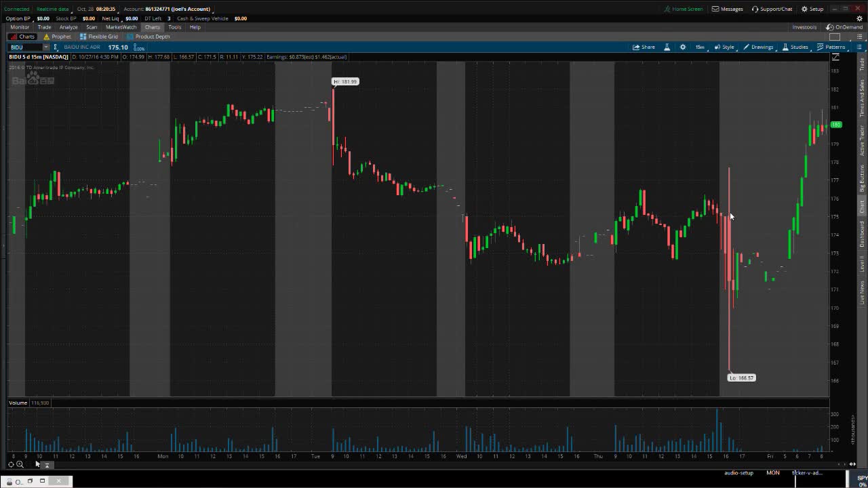Viewport: 868px width, 488px height.
Task: Open chart settings gear icon
Action: click(x=683, y=47)
